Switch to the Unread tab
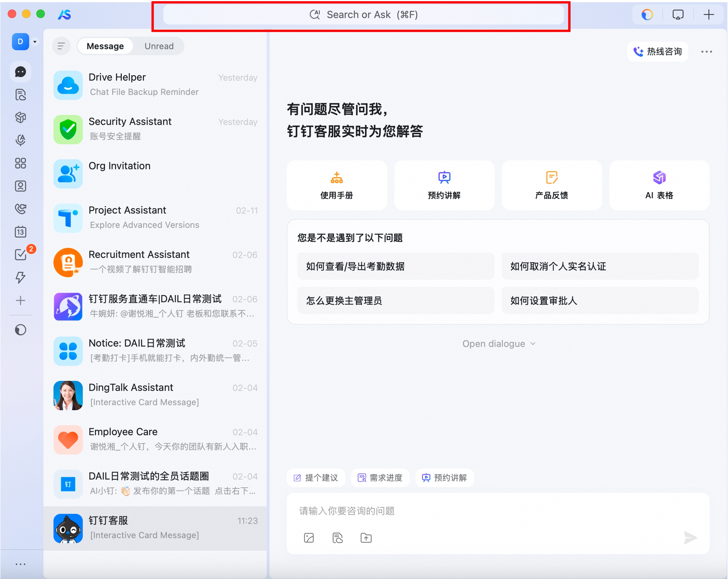Screen dimensions: 728x579 click(x=159, y=46)
